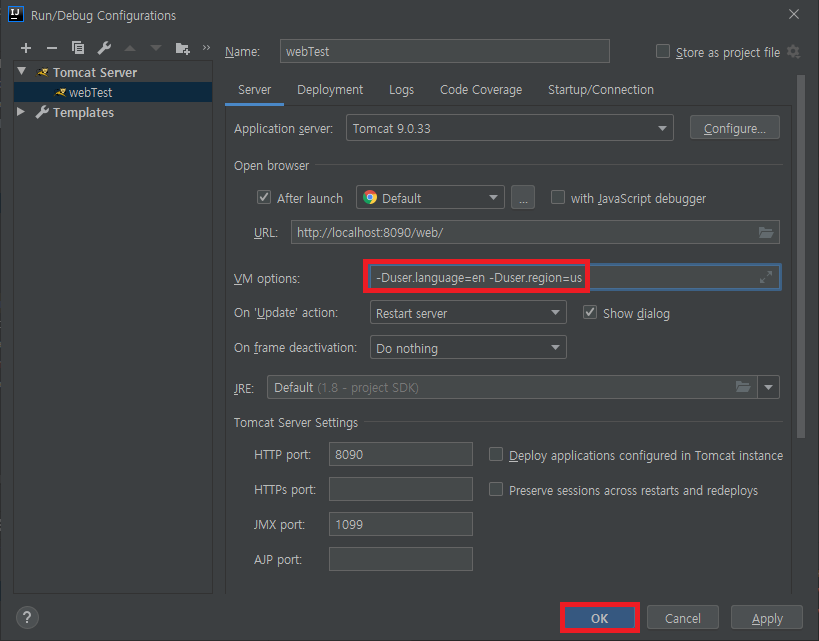
Task: Open On frame deactivation Do nothing dropdown
Action: click(468, 348)
